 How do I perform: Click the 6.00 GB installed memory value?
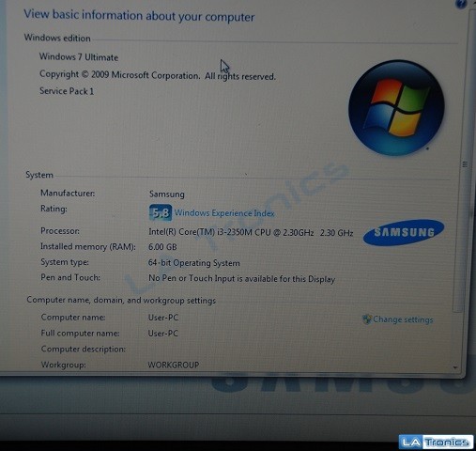click(162, 247)
